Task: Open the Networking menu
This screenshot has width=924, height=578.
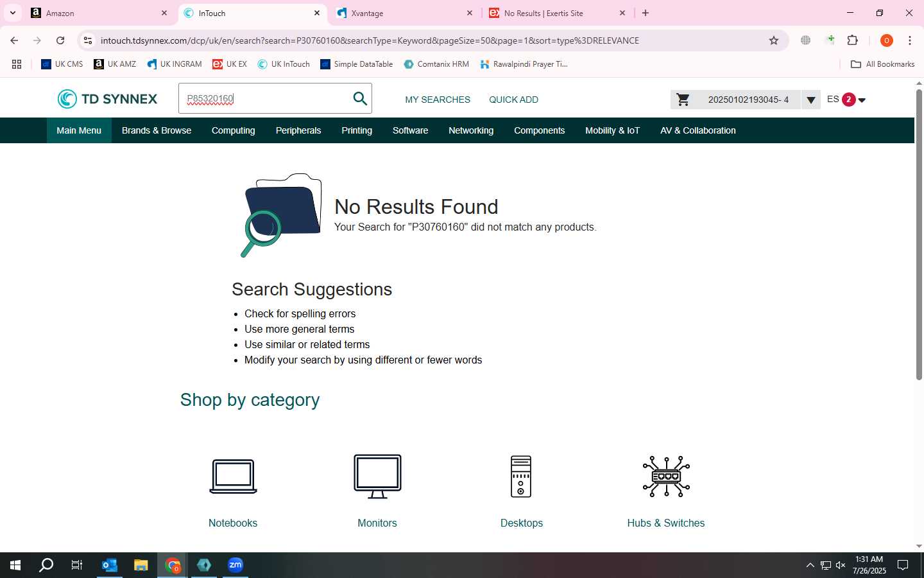Action: pyautogui.click(x=471, y=130)
